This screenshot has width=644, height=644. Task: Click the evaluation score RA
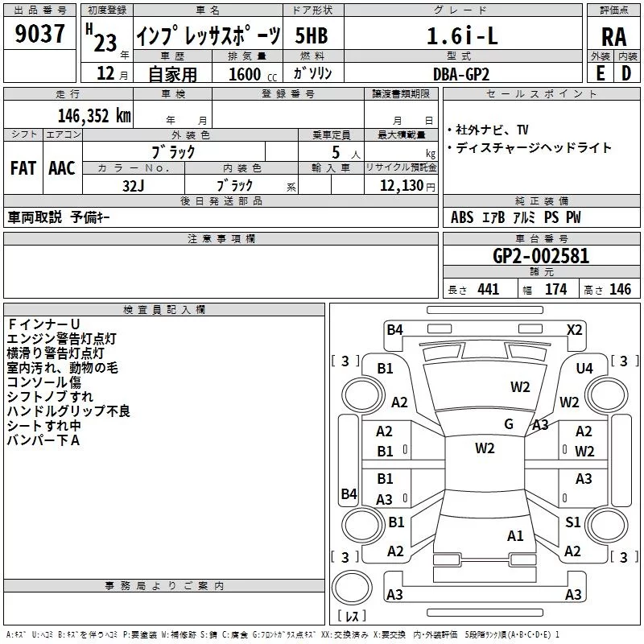pyautogui.click(x=613, y=37)
